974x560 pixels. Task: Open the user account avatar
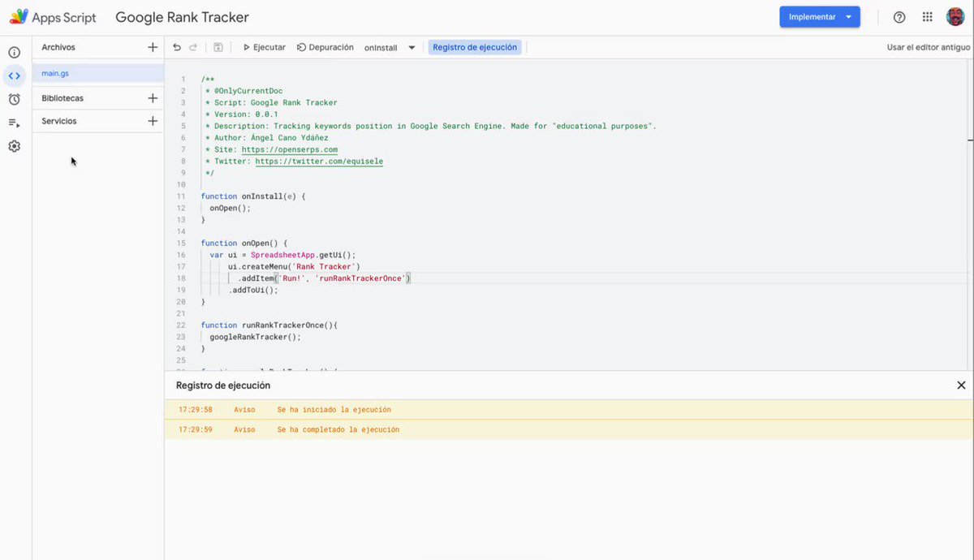pyautogui.click(x=955, y=17)
